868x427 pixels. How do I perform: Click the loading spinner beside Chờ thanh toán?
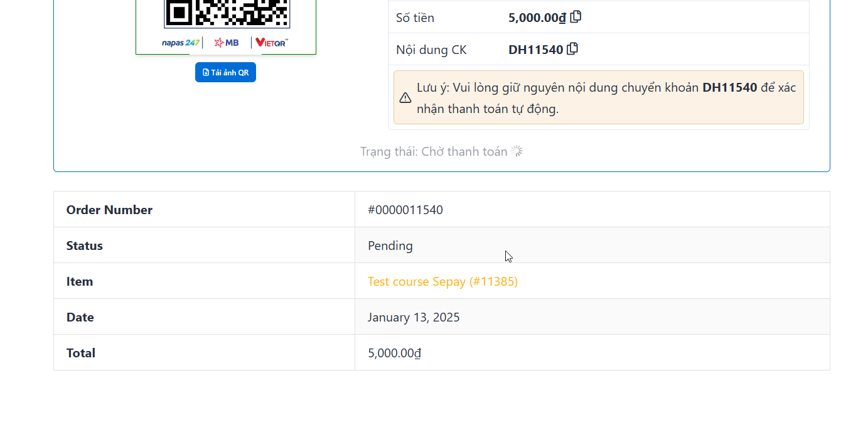click(517, 151)
